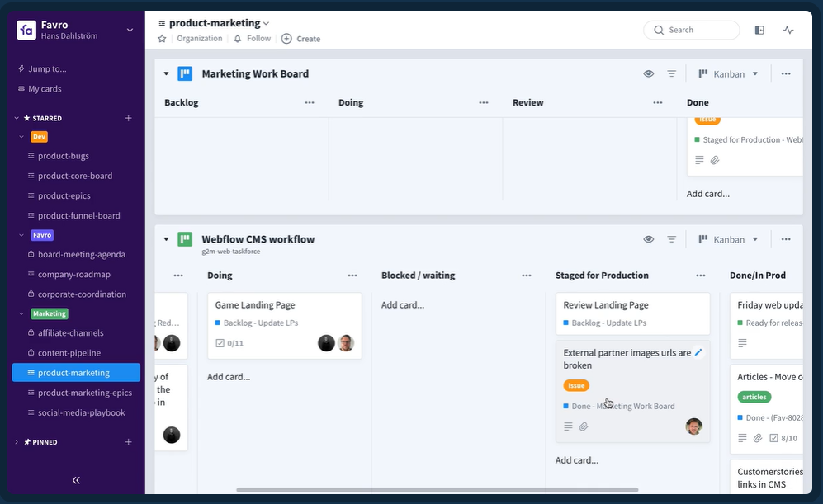Toggle visibility eye on Marketing Work Board

point(649,73)
